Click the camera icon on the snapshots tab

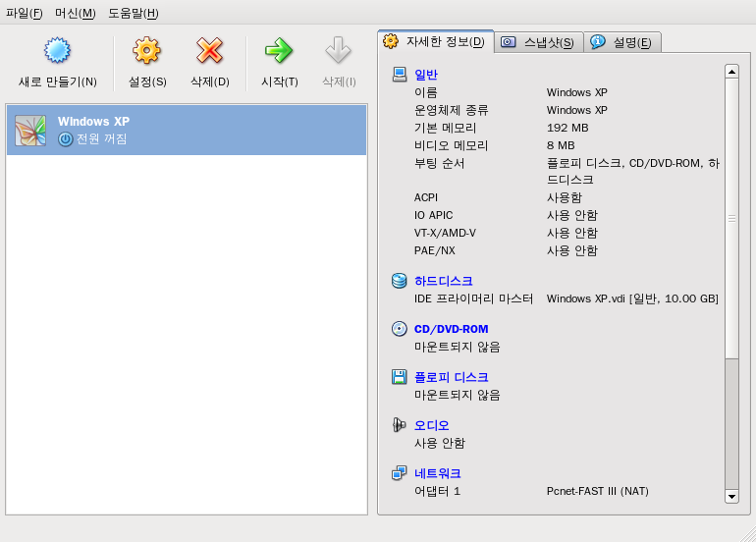[x=509, y=42]
